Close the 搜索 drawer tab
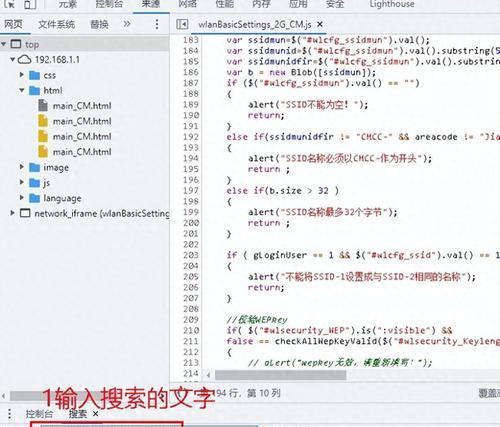This screenshot has height=427, width=500. pyautogui.click(x=95, y=414)
